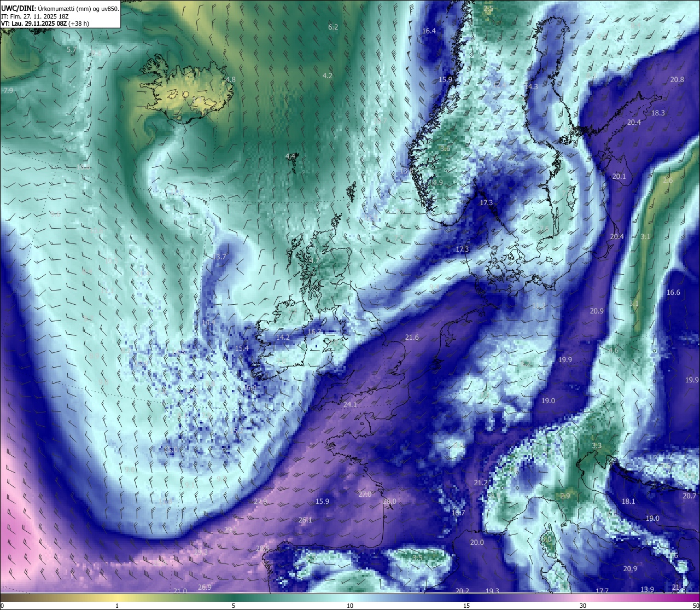
Task: Click the map value '5.7' near top left
Action: (72, 50)
